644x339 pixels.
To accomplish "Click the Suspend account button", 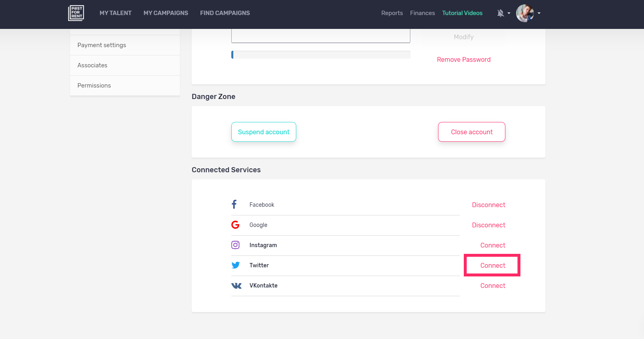I will 264,132.
